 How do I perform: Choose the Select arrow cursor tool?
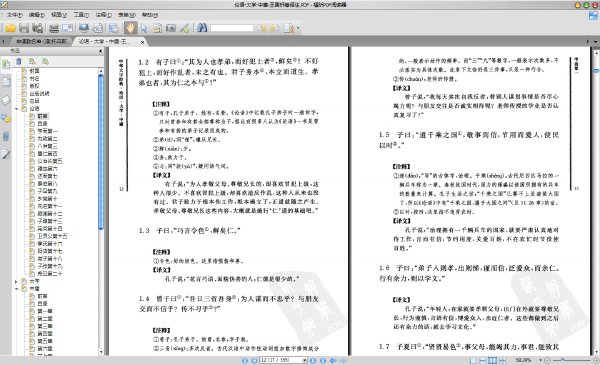(x=144, y=28)
